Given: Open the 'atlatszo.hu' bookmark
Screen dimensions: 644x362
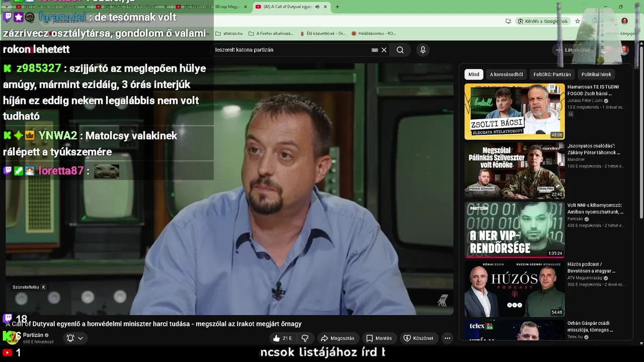Looking at the screenshot, I should pyautogui.click(x=229, y=34).
